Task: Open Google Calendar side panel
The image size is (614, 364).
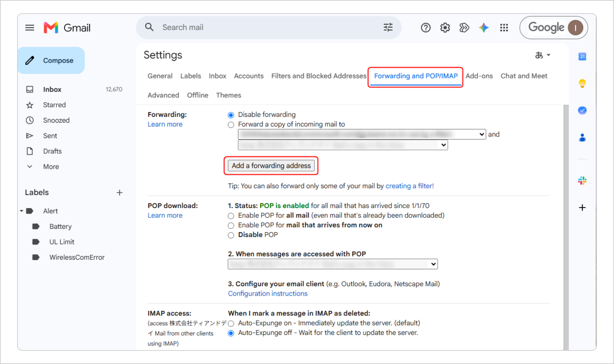Action: click(x=582, y=56)
